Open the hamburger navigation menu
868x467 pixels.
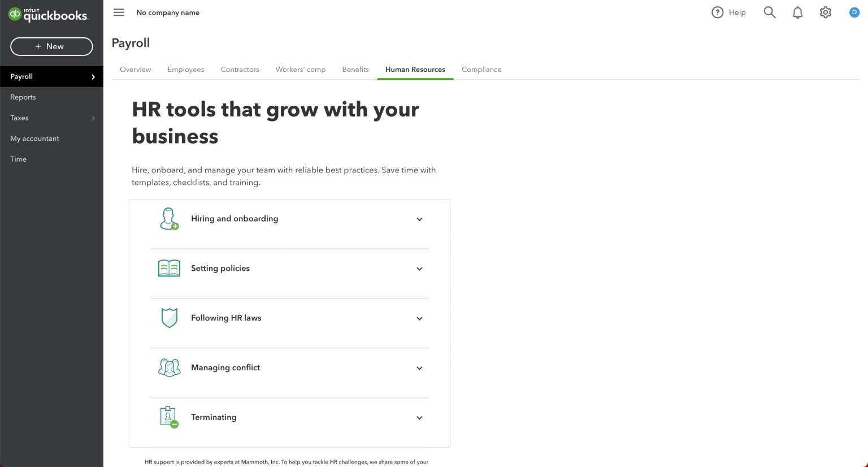(x=119, y=12)
